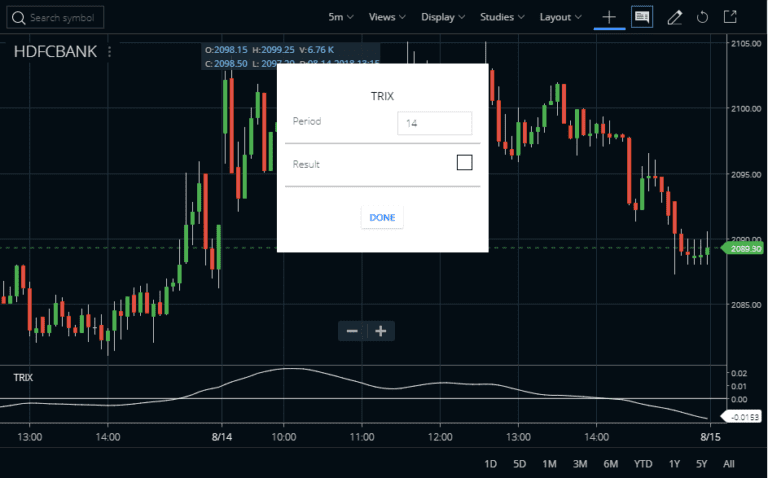Click the green 2089.30 price marker
The image size is (768, 478).
point(744,249)
